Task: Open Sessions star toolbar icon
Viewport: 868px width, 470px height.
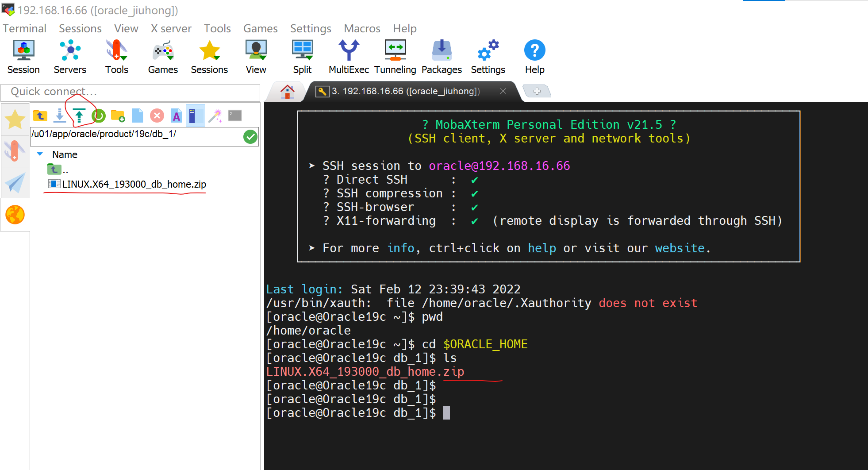Action: [x=209, y=57]
